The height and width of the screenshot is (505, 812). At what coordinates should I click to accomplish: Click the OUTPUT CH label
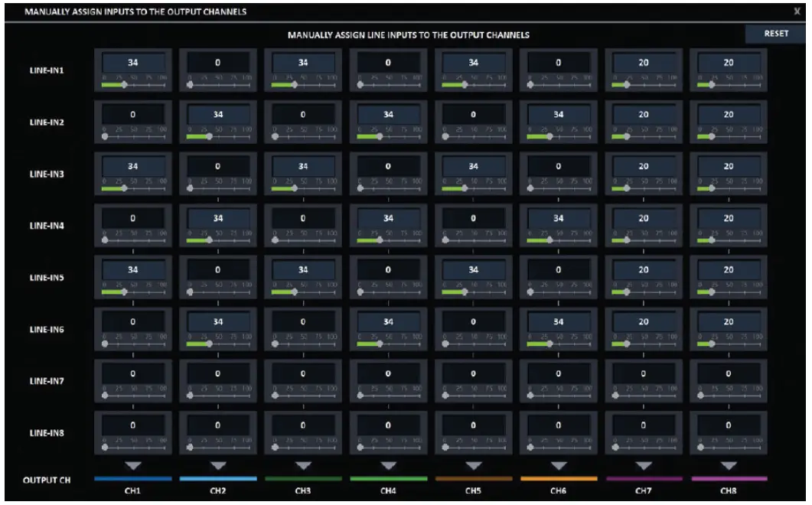click(47, 481)
